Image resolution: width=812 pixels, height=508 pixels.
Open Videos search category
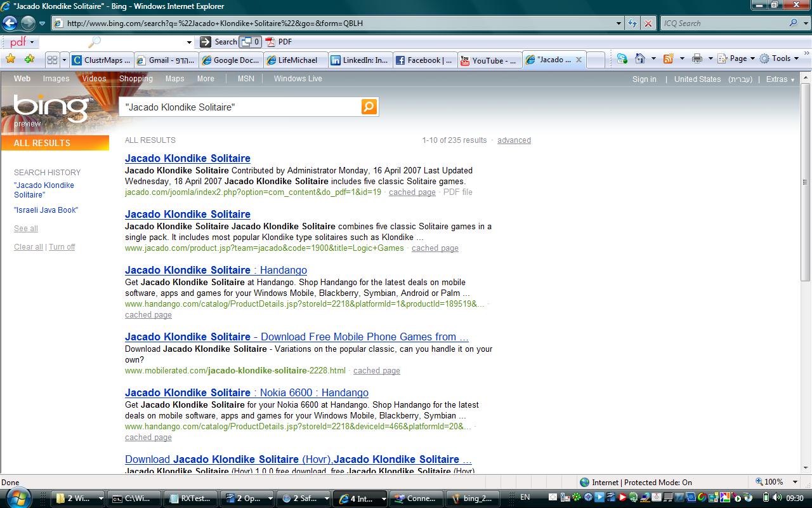94,79
